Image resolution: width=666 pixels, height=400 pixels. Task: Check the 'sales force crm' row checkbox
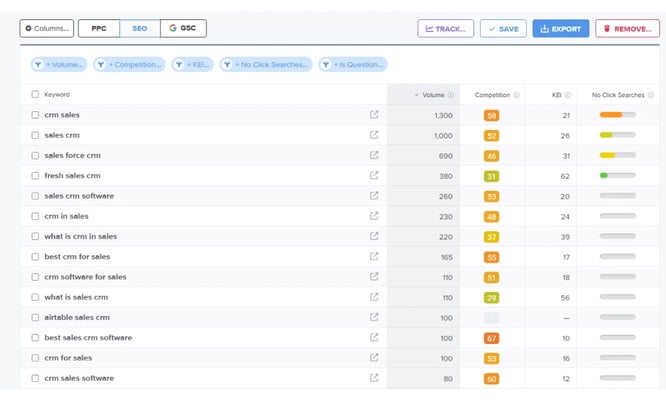[35, 155]
